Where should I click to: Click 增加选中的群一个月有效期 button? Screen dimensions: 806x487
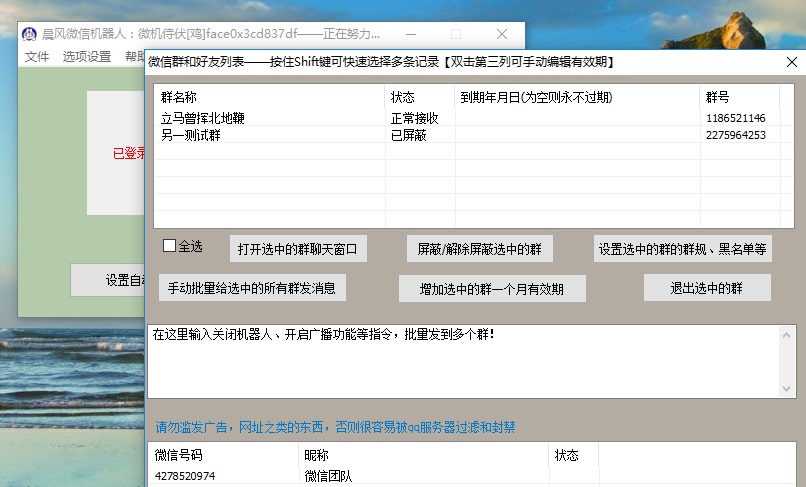492,289
